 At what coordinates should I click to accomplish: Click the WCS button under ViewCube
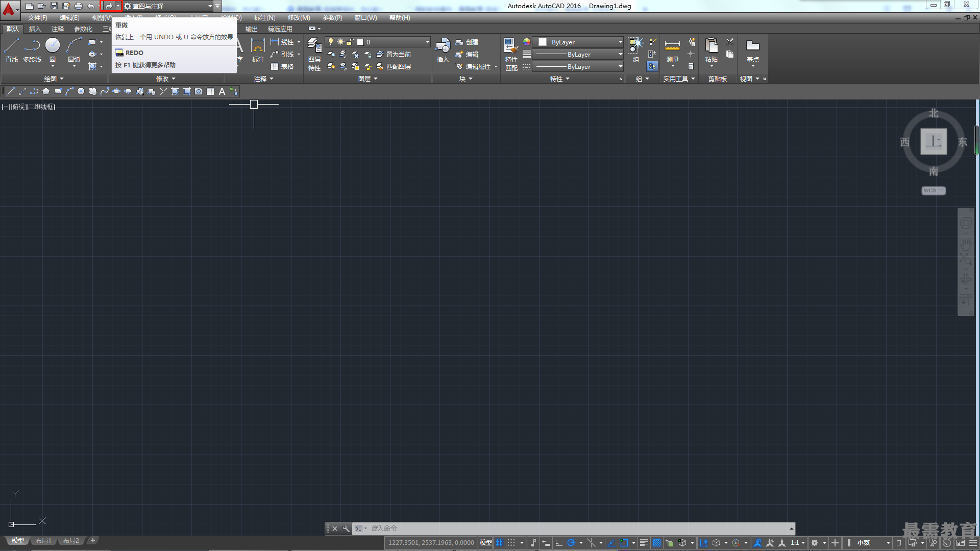pyautogui.click(x=933, y=191)
